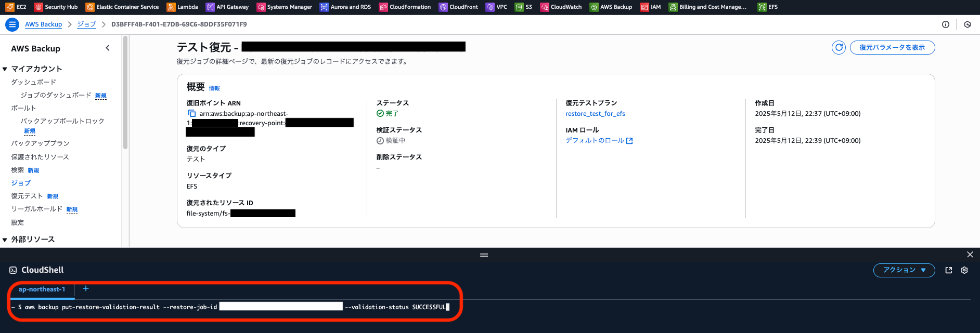Image resolution: width=980 pixels, height=333 pixels.
Task: Copy the recovery point ARN
Action: (192, 113)
